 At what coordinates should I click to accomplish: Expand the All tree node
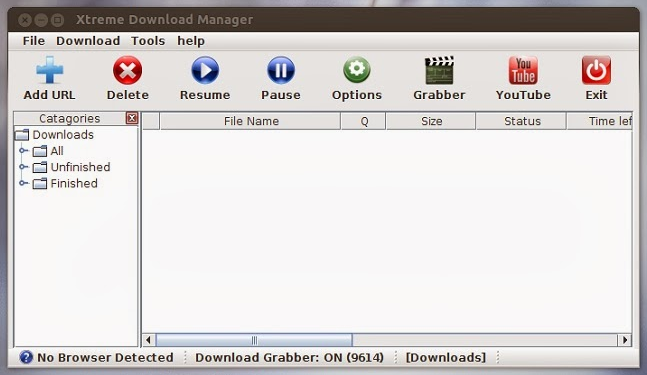[x=23, y=151]
